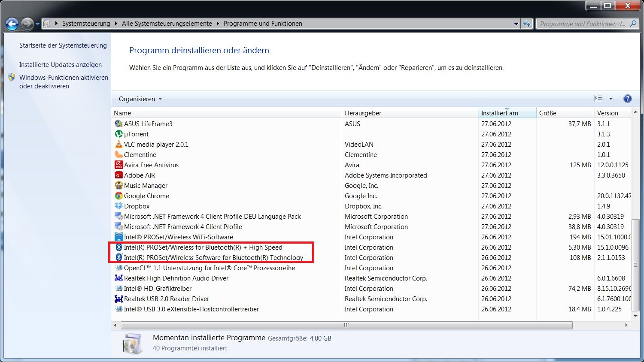Click the VLC media player cone icon
The image size is (644, 362).
119,144
